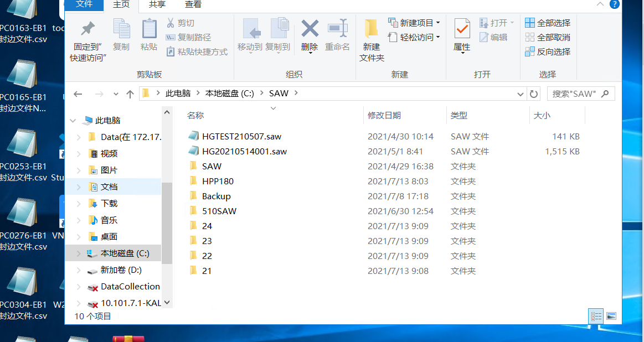Sort by Size (大小) column header
The width and height of the screenshot is (644, 342).
coord(557,115)
